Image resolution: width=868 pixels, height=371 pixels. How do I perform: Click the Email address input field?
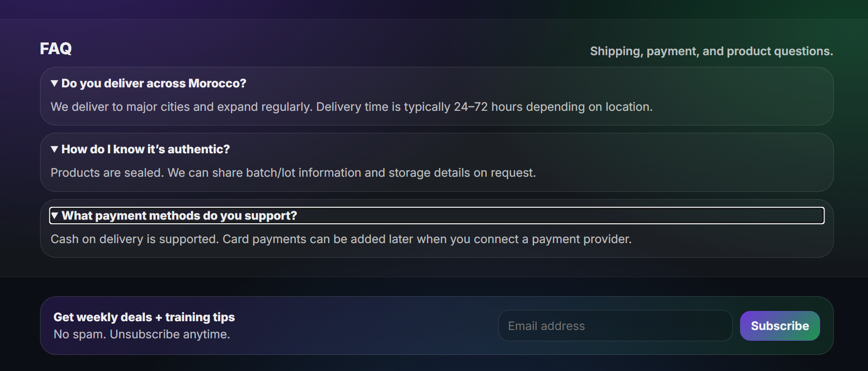tap(615, 326)
